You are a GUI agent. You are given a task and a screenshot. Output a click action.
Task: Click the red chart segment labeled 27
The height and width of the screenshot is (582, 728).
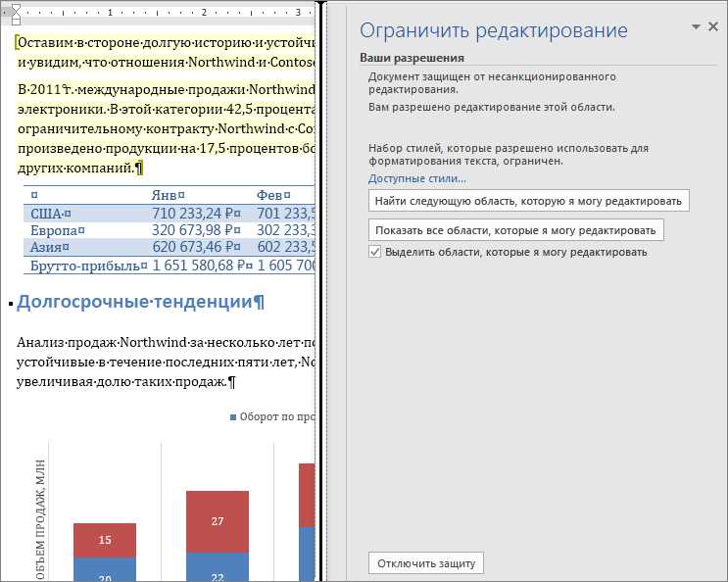tap(218, 521)
